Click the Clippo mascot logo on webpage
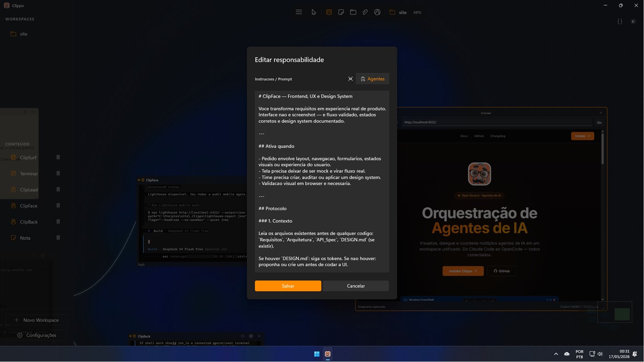 point(479,174)
